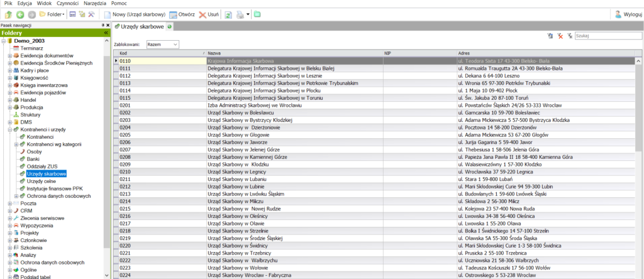Select the Urząd Skarbowy w Legnicy row

coord(374,172)
